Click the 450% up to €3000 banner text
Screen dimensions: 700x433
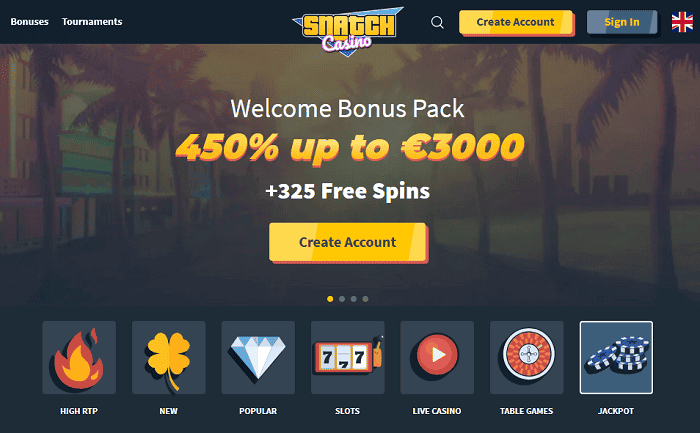tap(350, 147)
